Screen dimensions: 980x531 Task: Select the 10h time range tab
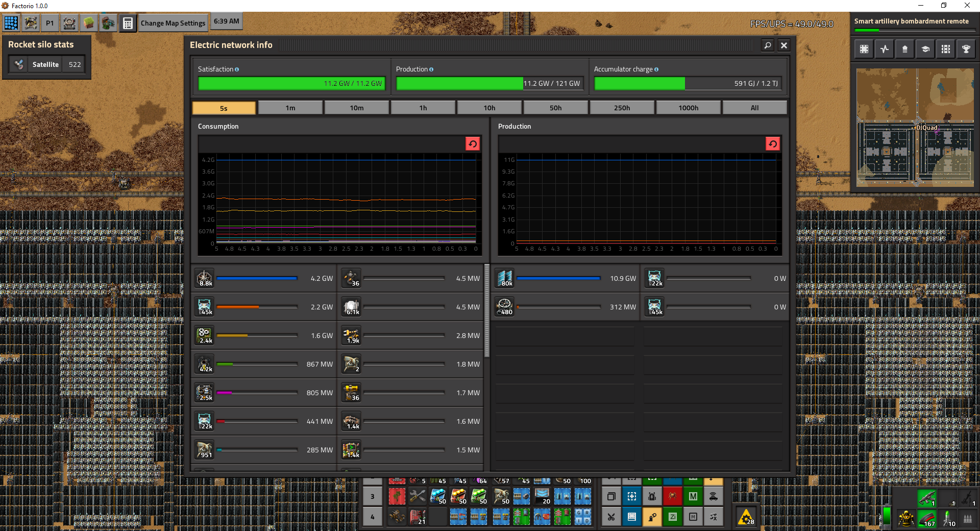coord(489,108)
